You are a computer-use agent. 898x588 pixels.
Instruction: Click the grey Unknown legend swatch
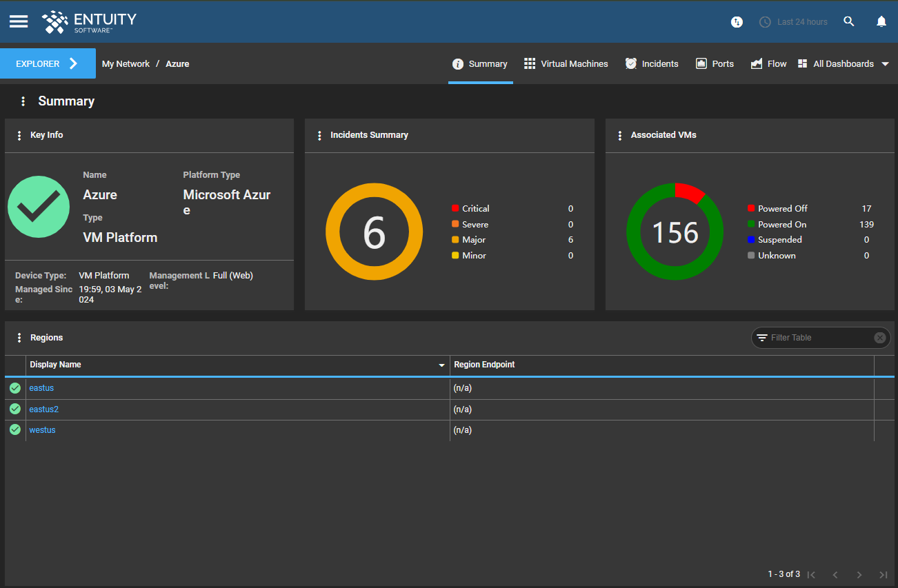[x=751, y=256]
